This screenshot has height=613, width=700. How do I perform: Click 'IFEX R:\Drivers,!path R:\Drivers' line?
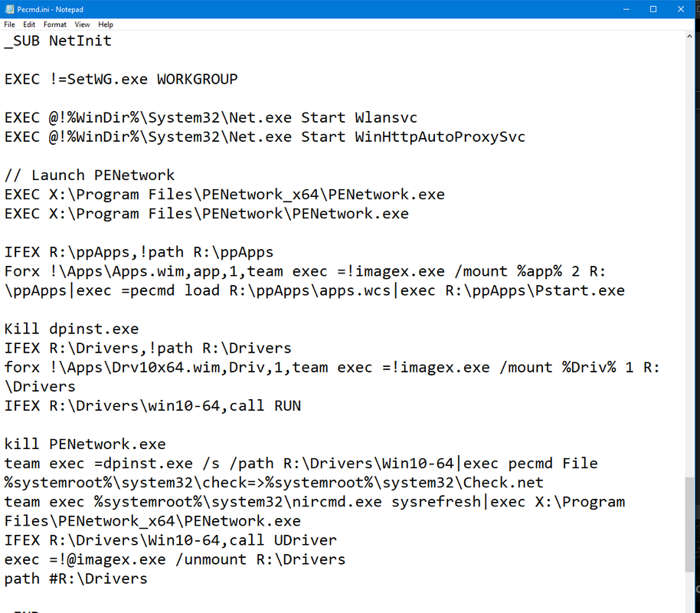(148, 349)
